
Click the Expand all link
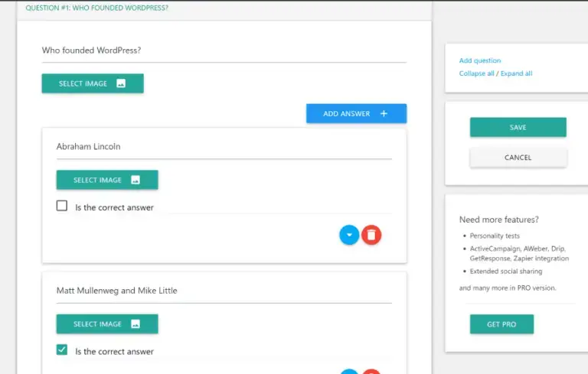click(x=516, y=73)
